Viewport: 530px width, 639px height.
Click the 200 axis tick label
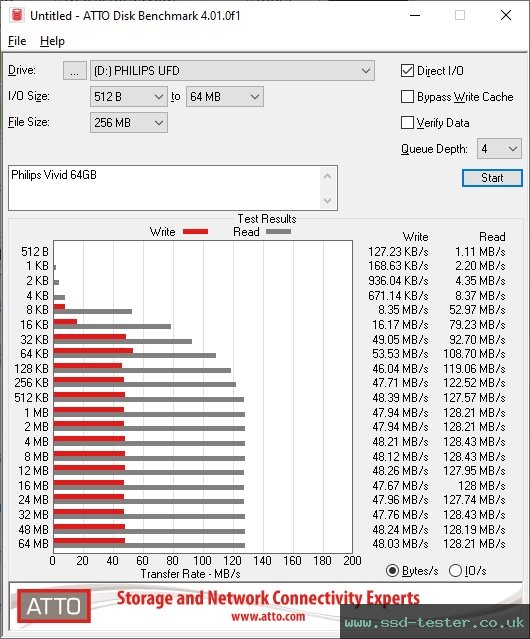tap(352, 561)
